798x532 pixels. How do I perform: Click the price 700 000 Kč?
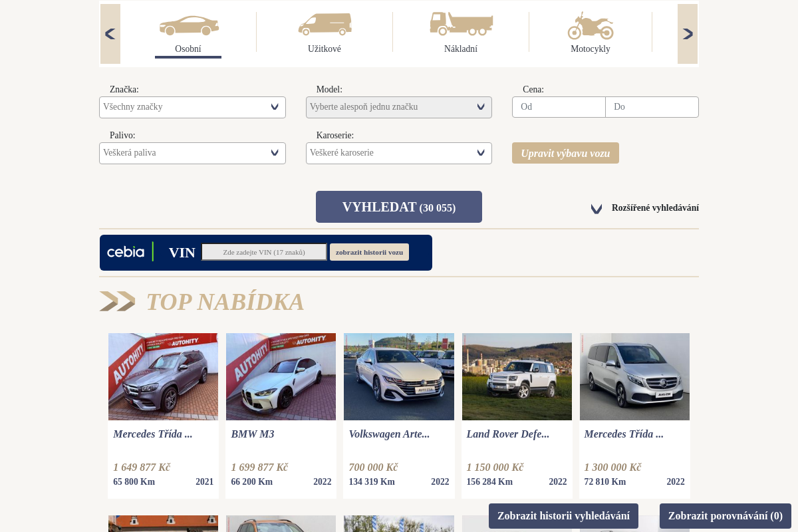tap(373, 467)
